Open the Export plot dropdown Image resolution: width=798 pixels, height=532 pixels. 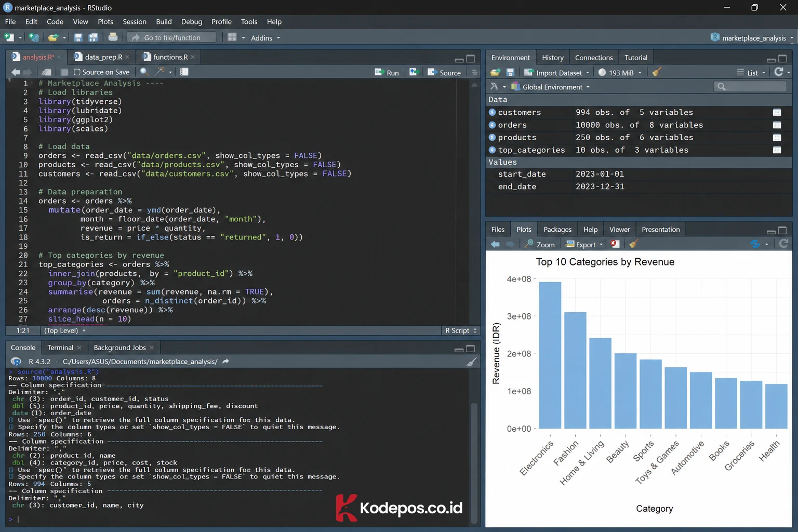pos(584,244)
